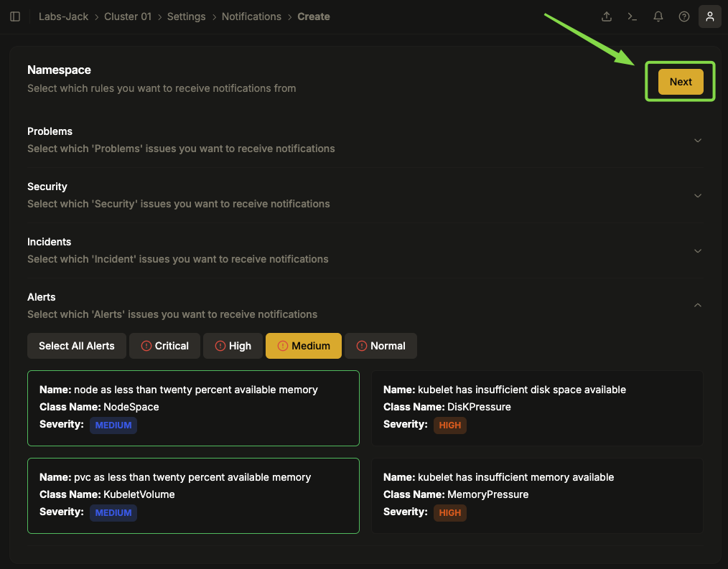Screen dimensions: 728x569
Task: Toggle the Medium severity filter
Action: click(x=304, y=346)
